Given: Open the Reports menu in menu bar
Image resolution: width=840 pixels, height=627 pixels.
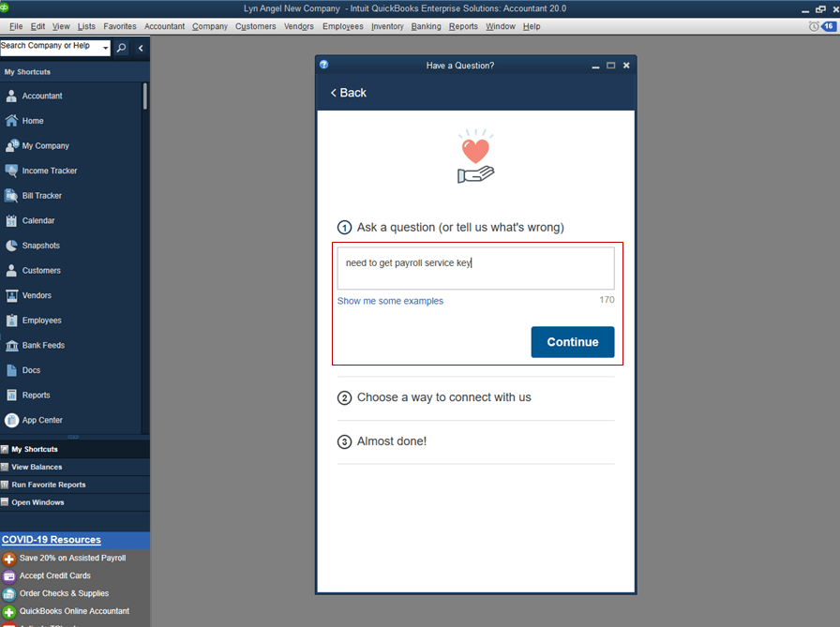Looking at the screenshot, I should tap(463, 26).
